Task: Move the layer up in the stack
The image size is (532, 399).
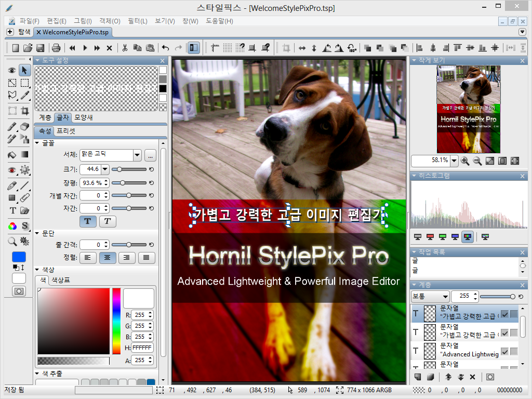Action: (448, 377)
